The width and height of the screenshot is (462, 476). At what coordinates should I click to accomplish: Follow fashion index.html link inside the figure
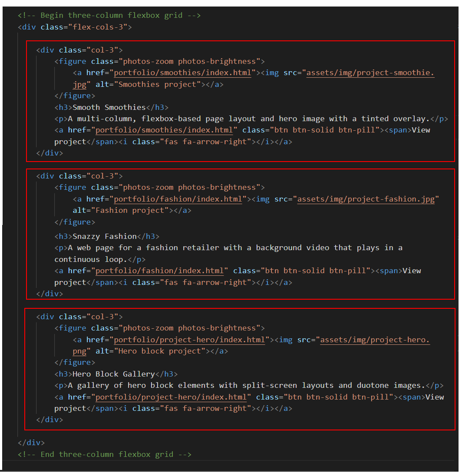click(x=178, y=199)
